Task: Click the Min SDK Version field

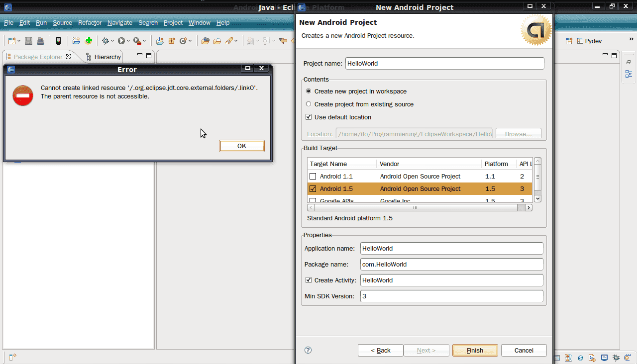Action: pyautogui.click(x=451, y=296)
